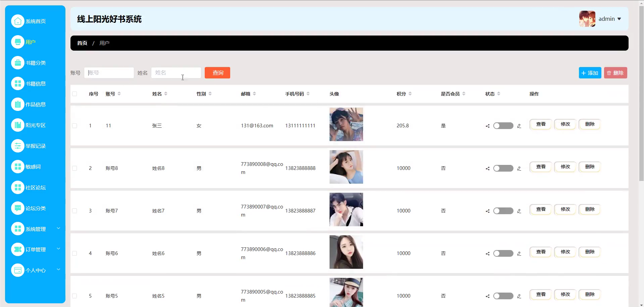The image size is (644, 307).
Task: Sort by the 姓名 column
Action: tap(166, 94)
